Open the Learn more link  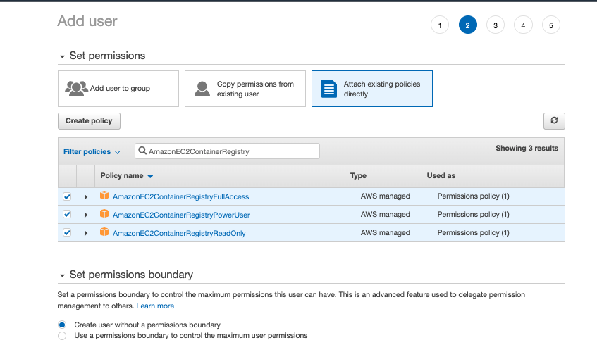coord(155,306)
